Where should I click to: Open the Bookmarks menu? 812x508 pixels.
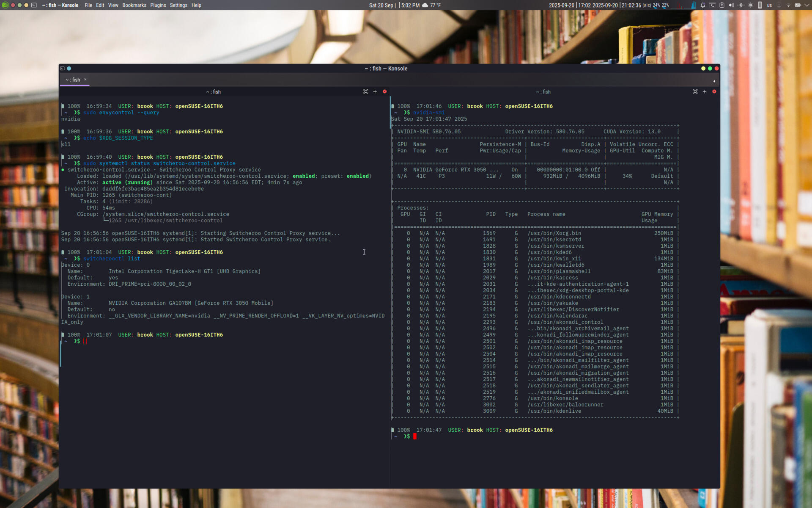tap(134, 5)
